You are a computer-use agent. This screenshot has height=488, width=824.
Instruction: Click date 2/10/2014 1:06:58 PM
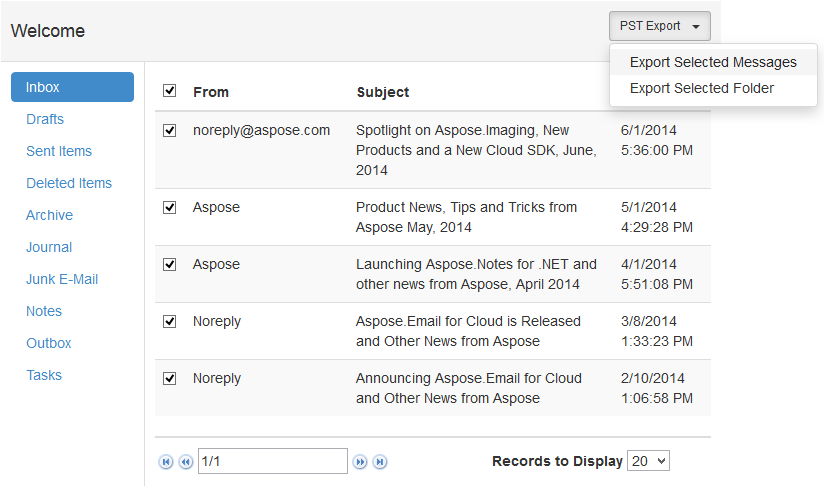point(657,388)
